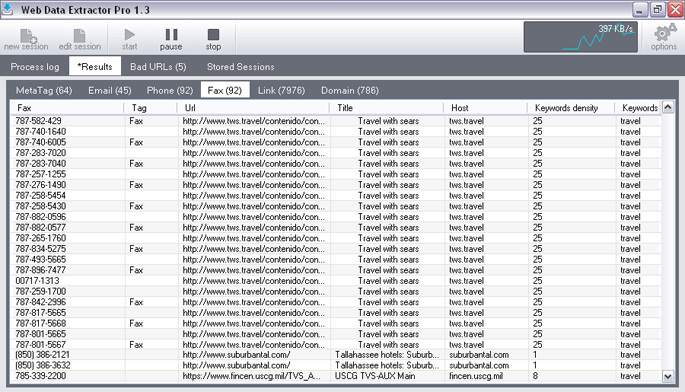Click fax entry 787-283-7040
This screenshot has width=685, height=392.
click(x=41, y=163)
